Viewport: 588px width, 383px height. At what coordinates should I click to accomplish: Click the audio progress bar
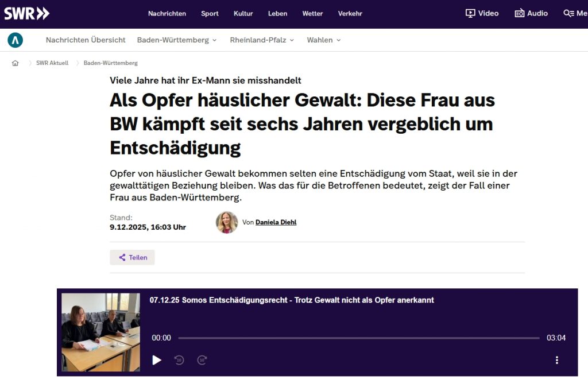pyautogui.click(x=358, y=338)
